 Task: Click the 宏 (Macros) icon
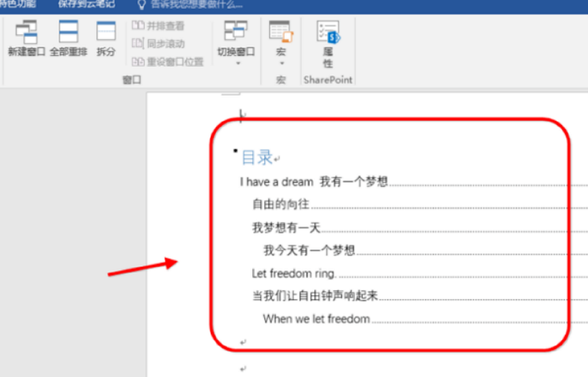click(281, 31)
